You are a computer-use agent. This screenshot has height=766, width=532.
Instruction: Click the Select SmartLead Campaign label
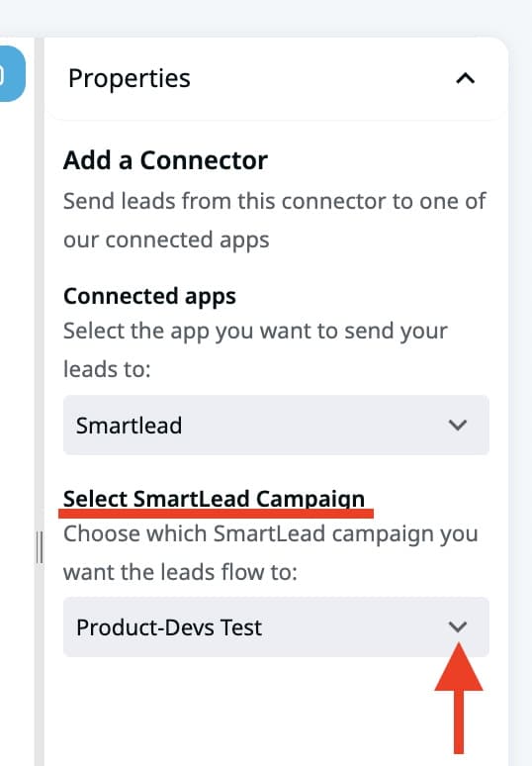214,499
